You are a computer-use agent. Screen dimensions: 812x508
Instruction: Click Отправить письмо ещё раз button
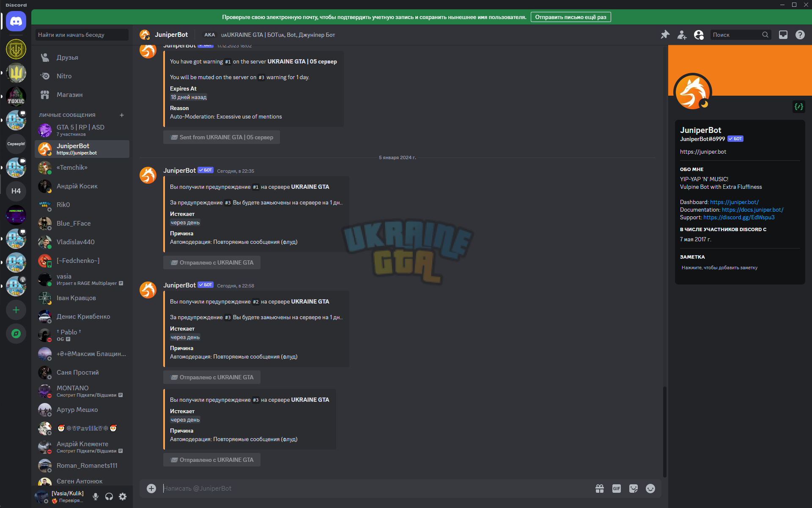571,17
